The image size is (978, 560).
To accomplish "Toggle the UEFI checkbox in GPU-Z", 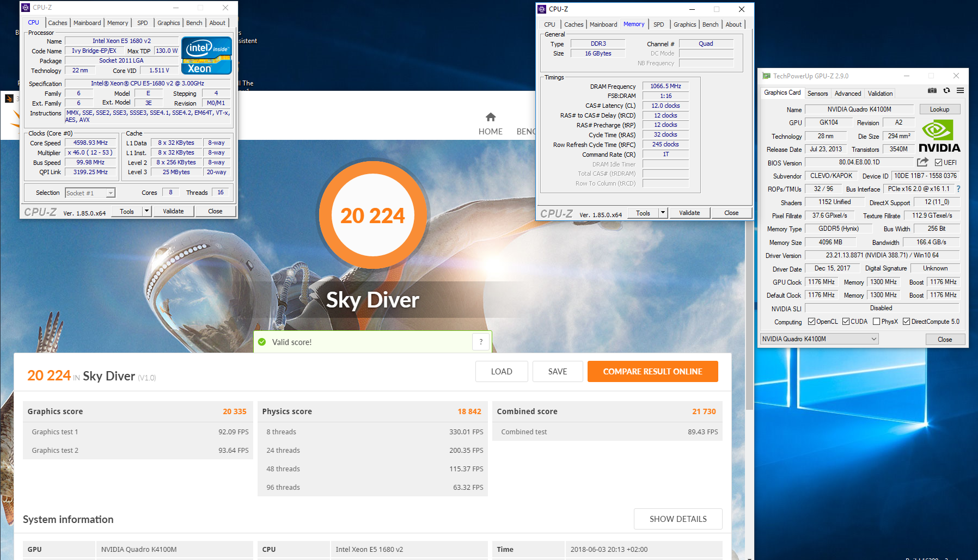I will (939, 163).
